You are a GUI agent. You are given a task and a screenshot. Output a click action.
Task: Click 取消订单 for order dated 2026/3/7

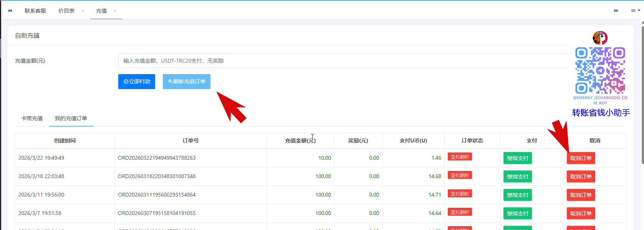pos(581,213)
